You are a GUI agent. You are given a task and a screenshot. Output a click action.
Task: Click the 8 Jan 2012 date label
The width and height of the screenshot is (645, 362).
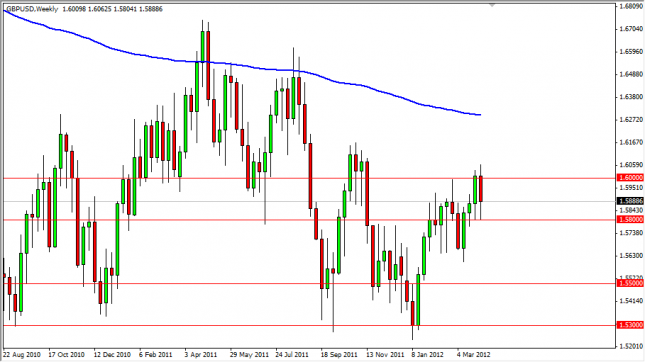tap(428, 354)
